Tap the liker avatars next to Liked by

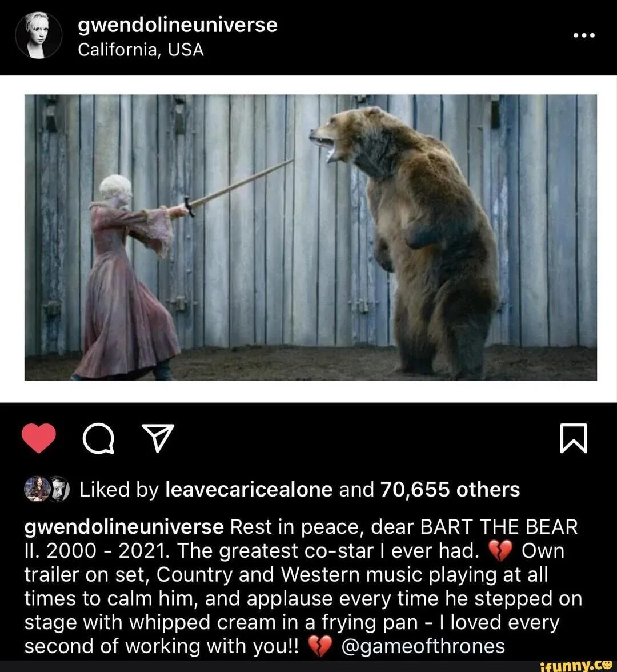(47, 489)
